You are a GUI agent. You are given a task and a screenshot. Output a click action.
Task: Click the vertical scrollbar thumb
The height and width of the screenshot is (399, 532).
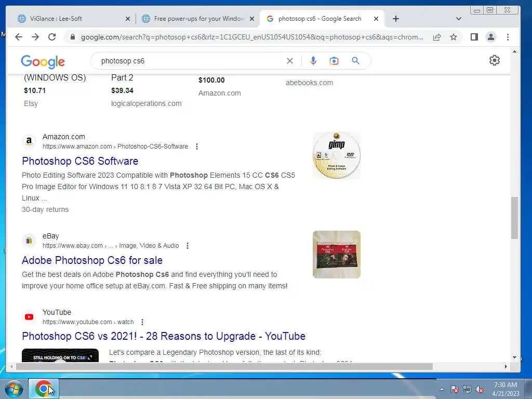[514, 218]
